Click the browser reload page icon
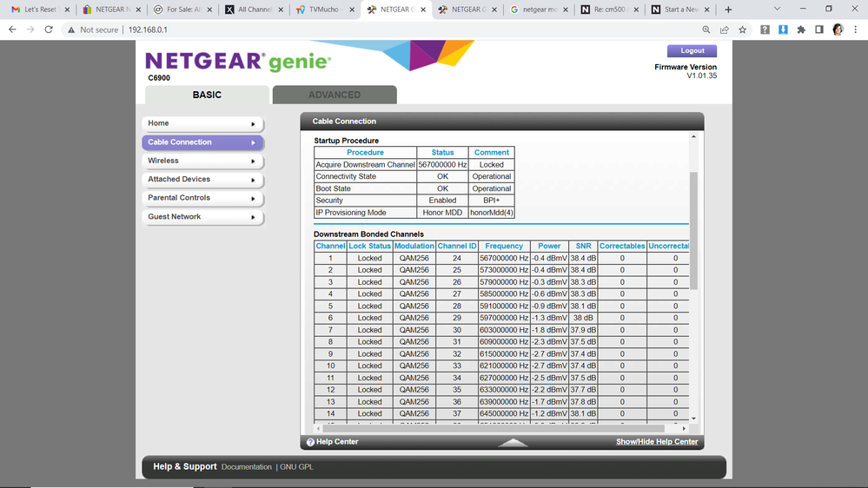The height and width of the screenshot is (488, 868). 49,30
